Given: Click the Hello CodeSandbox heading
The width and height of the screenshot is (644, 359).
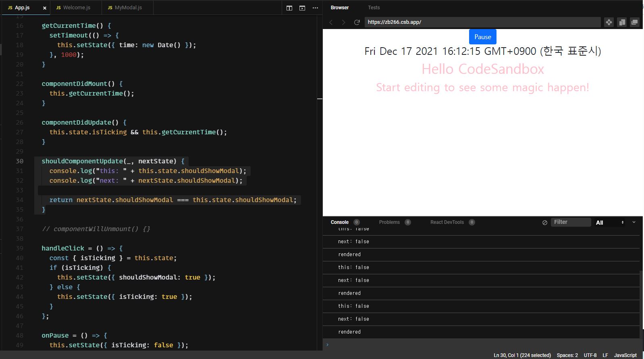Looking at the screenshot, I should (x=483, y=69).
